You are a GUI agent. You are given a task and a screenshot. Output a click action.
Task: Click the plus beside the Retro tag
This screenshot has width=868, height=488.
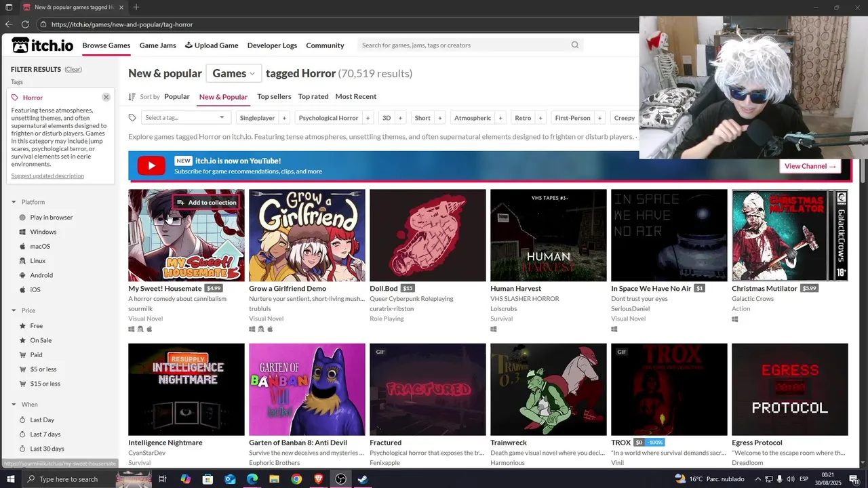point(540,118)
